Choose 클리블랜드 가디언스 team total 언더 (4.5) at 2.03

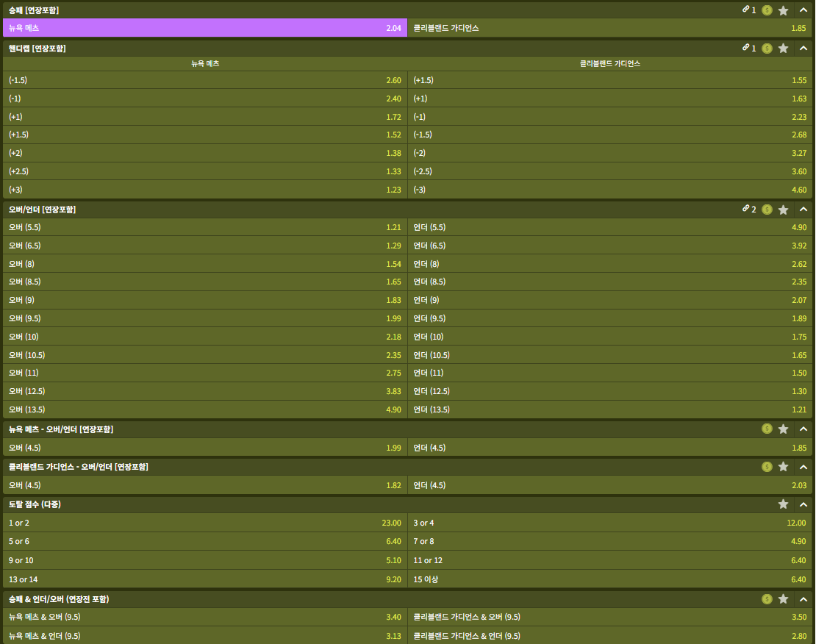(610, 484)
